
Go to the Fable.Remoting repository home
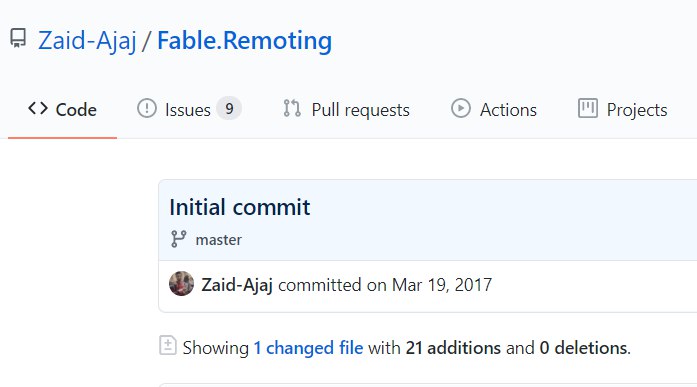click(x=244, y=40)
